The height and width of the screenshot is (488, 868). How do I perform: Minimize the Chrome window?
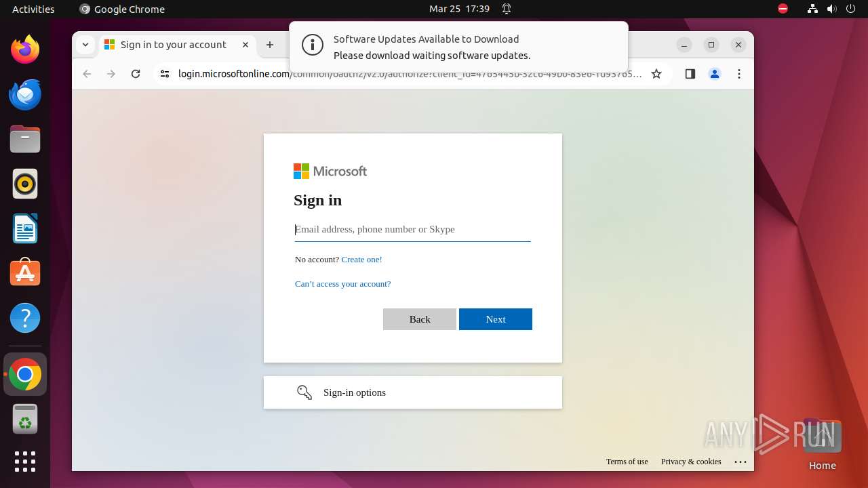pyautogui.click(x=684, y=45)
